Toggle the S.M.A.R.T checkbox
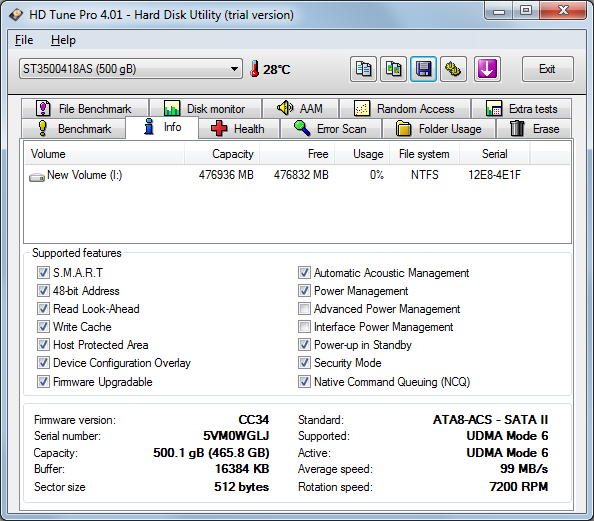The width and height of the screenshot is (594, 521). coord(43,272)
